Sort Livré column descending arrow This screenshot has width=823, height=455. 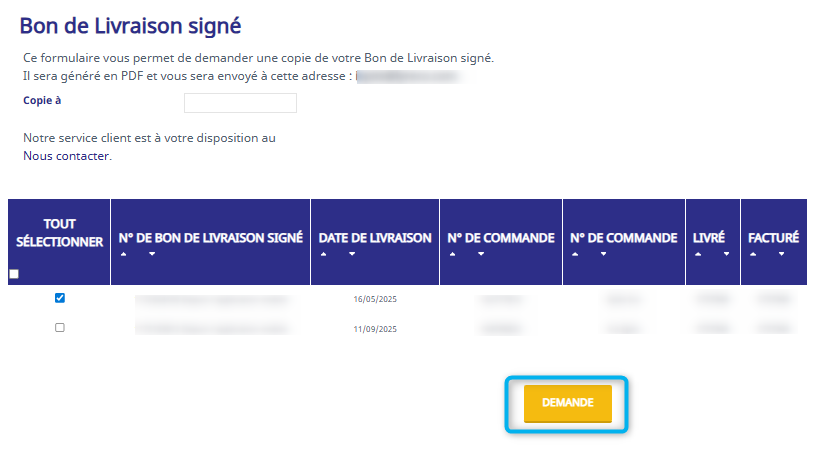click(726, 254)
